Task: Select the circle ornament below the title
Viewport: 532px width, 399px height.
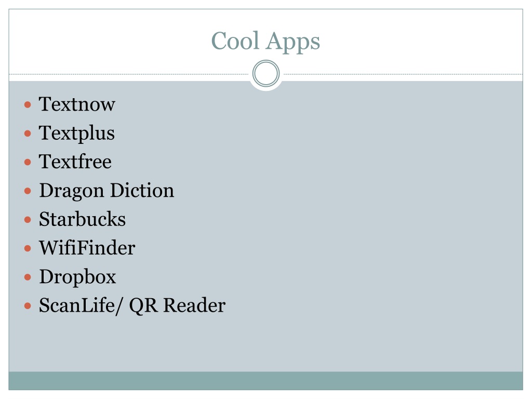Action: click(266, 73)
